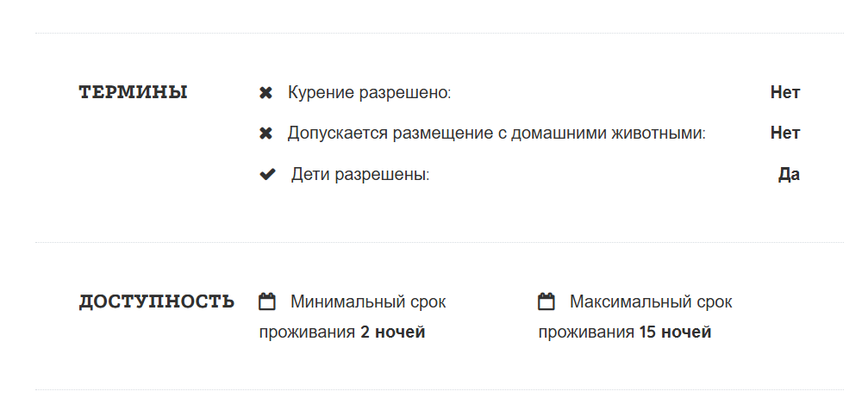Click the word проживания under Минимальный срок
The width and height of the screenshot is (868, 410).
click(x=307, y=332)
